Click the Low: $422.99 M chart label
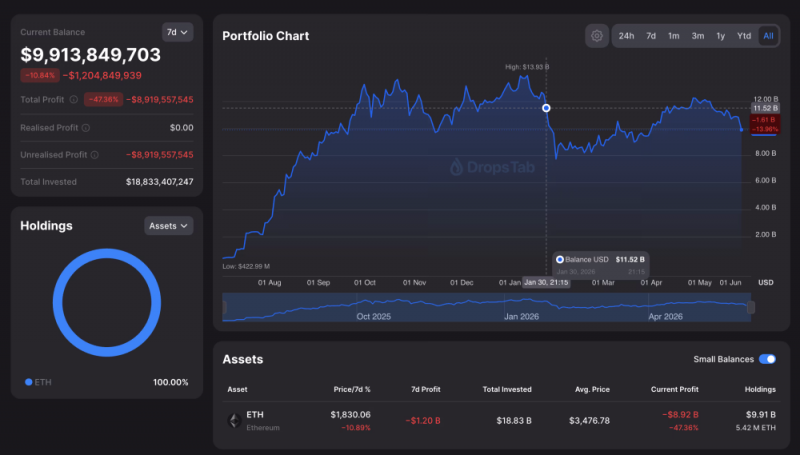 pyautogui.click(x=246, y=266)
